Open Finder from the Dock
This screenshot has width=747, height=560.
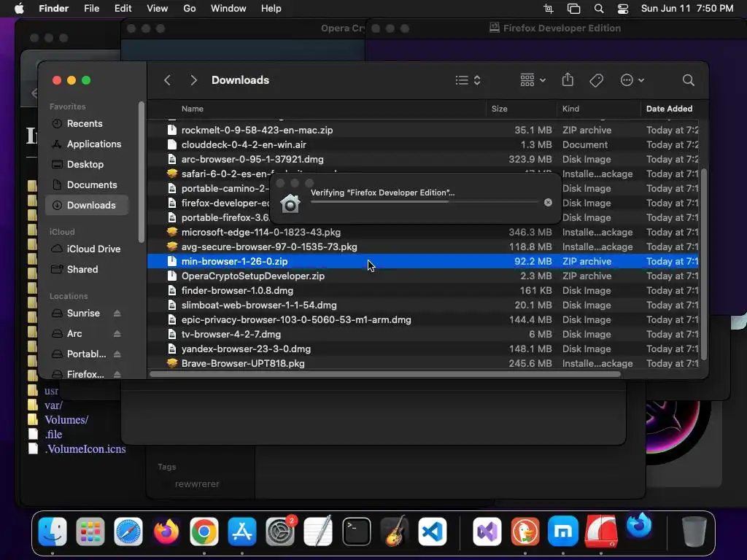click(x=53, y=532)
